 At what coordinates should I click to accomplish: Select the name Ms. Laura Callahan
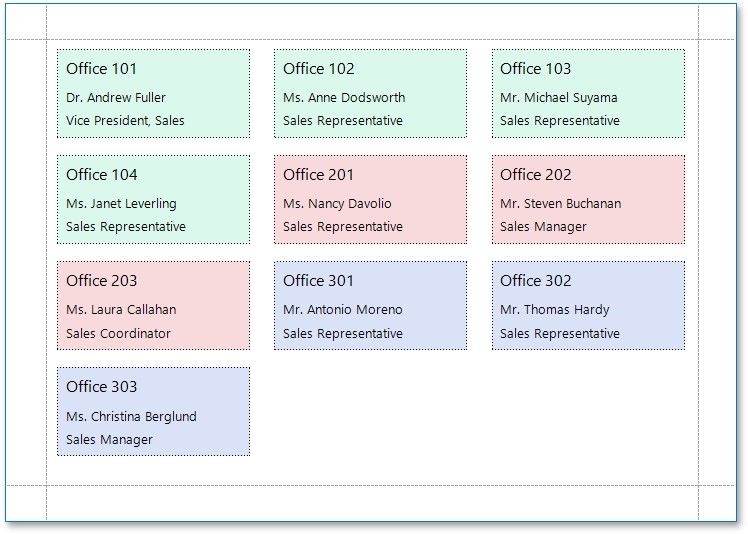point(118,310)
